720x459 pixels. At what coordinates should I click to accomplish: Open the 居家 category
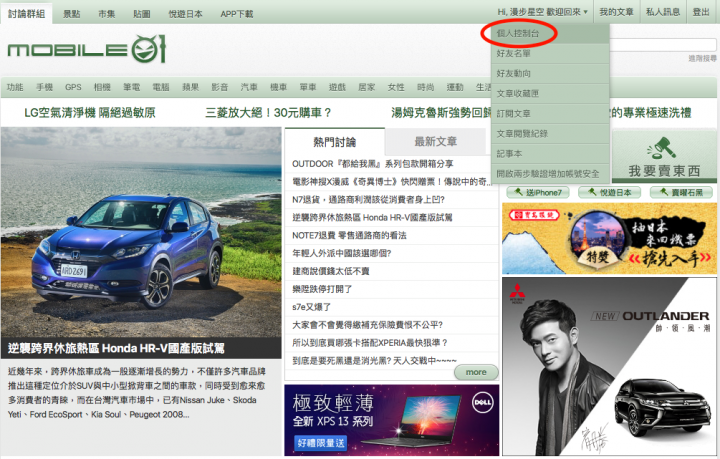click(366, 87)
